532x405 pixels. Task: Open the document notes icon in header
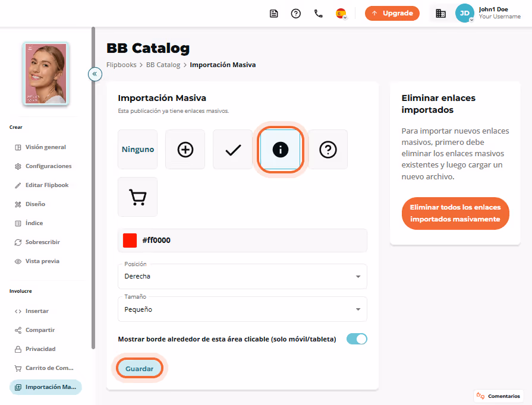274,14
